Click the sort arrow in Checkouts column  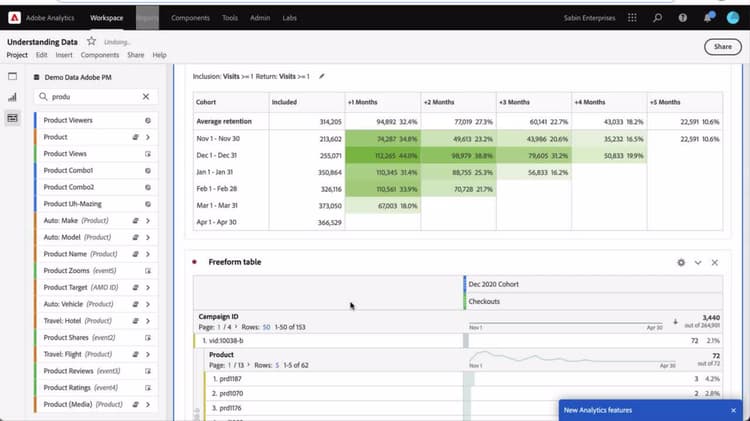tap(675, 322)
